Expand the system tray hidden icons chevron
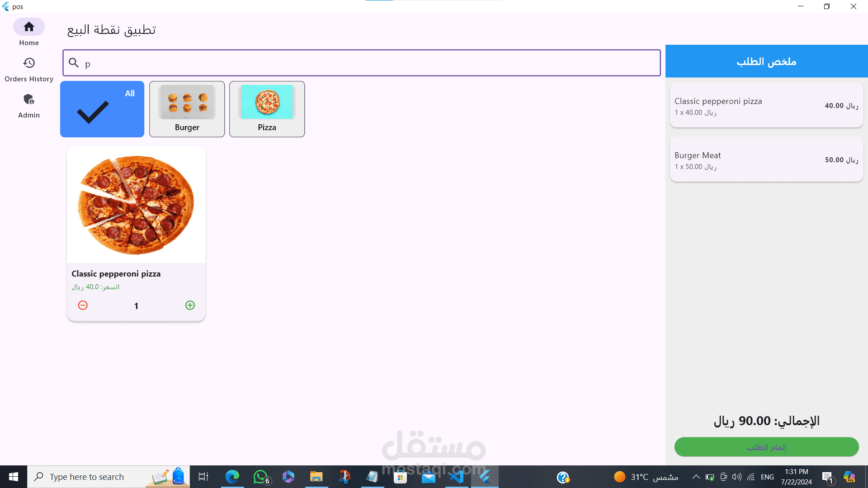868x488 pixels. coord(696,477)
